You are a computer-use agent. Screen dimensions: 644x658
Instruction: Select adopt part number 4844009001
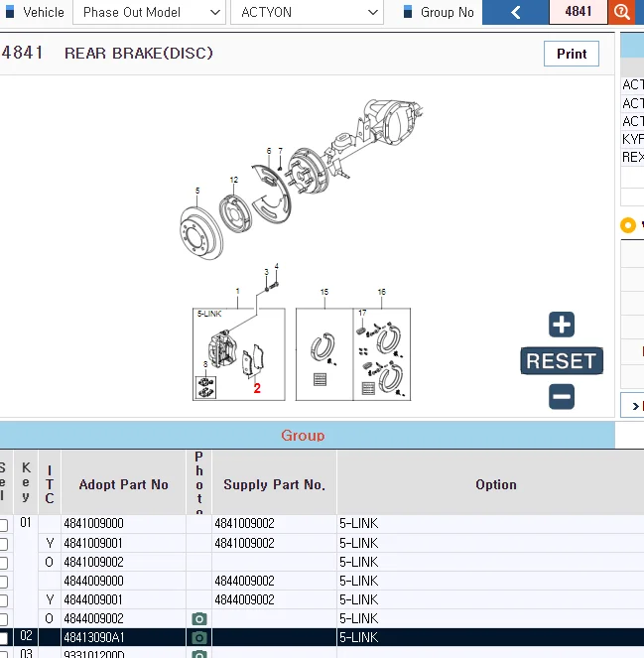(93, 599)
